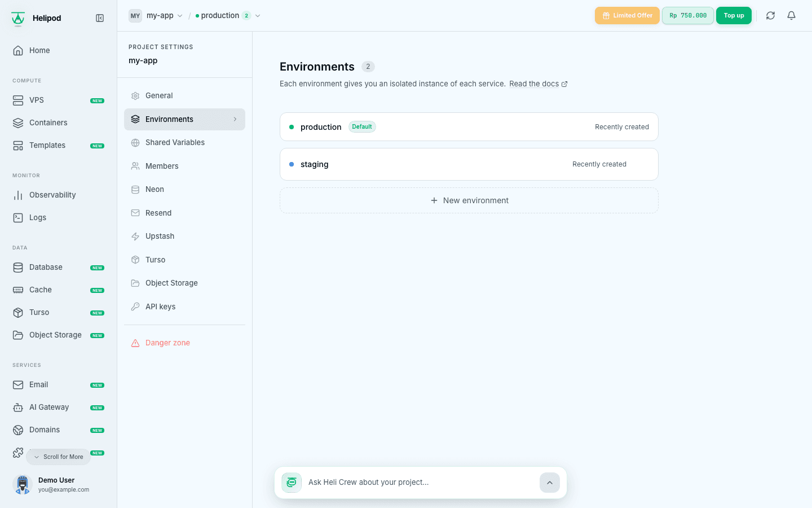The height and width of the screenshot is (508, 812).
Task: Click the Heli Crew chat icon
Action: tap(292, 483)
